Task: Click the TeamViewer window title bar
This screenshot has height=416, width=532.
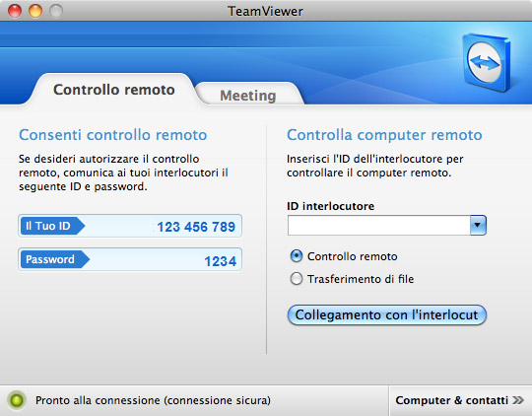Action: click(265, 11)
